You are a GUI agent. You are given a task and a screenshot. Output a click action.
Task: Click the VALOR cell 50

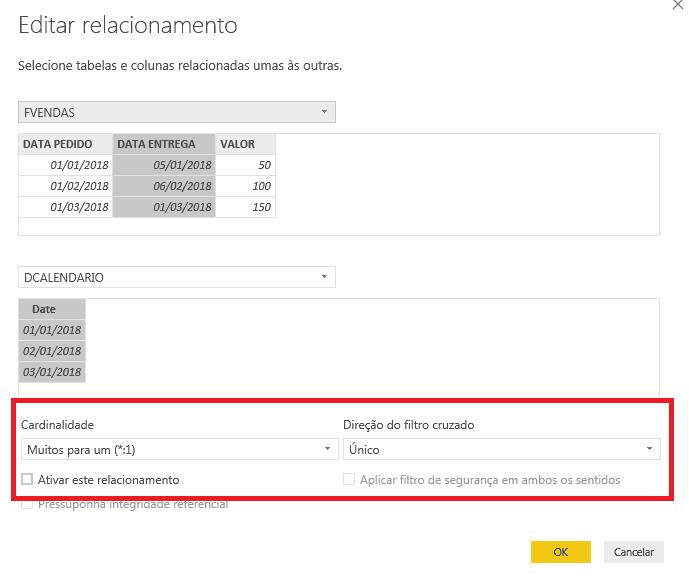(245, 165)
